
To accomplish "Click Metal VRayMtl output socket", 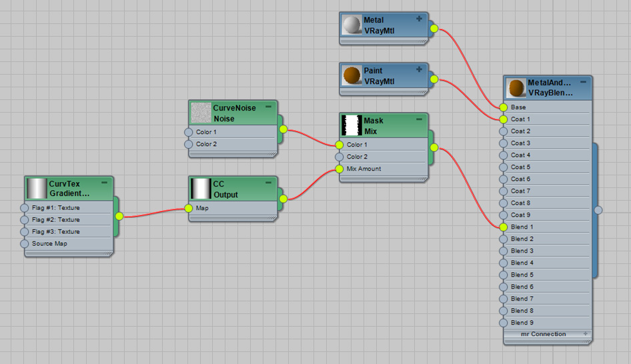I will click(x=434, y=29).
